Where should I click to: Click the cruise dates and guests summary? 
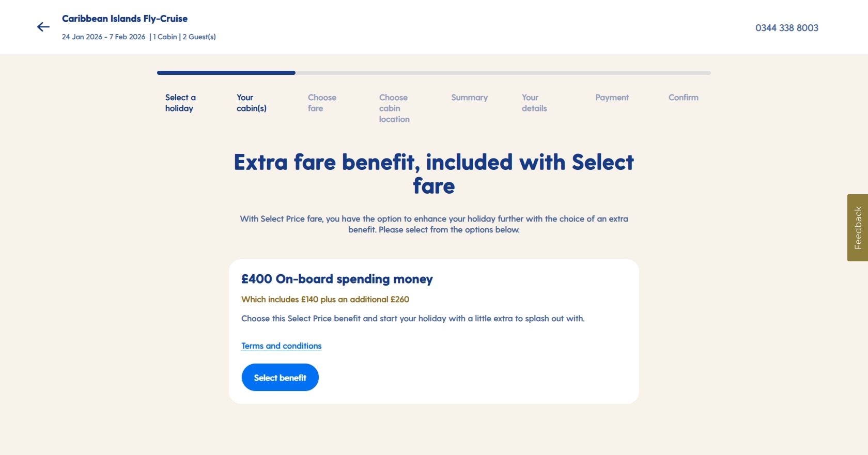pyautogui.click(x=139, y=37)
